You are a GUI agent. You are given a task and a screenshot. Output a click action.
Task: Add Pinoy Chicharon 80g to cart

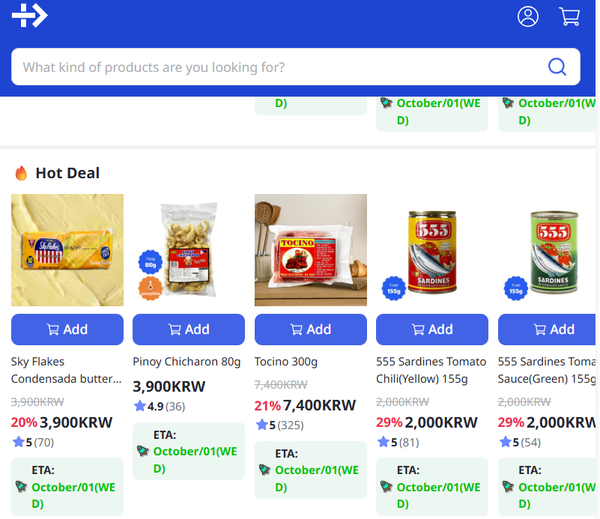189,329
